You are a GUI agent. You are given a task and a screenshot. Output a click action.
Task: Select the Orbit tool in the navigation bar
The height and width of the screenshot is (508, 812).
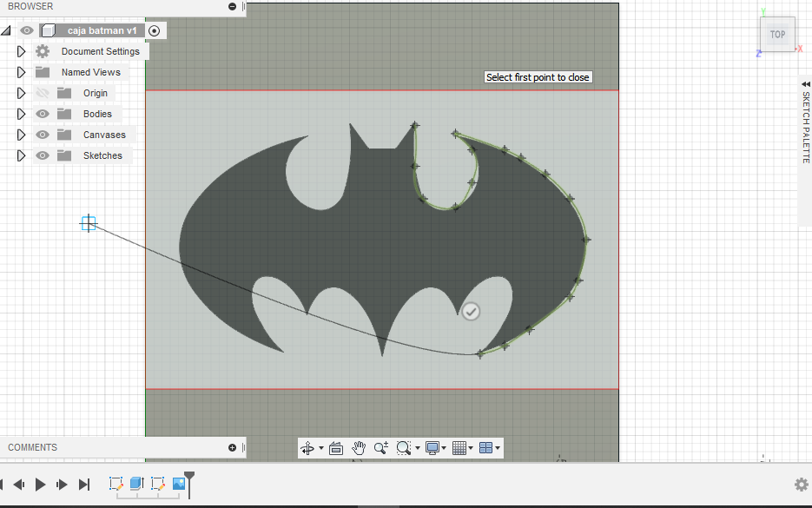(x=307, y=448)
